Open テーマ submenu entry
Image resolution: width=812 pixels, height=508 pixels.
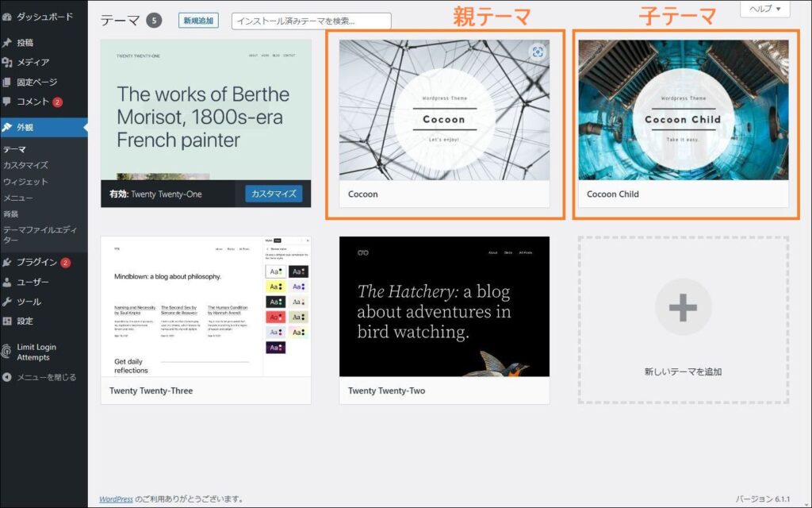pos(14,149)
